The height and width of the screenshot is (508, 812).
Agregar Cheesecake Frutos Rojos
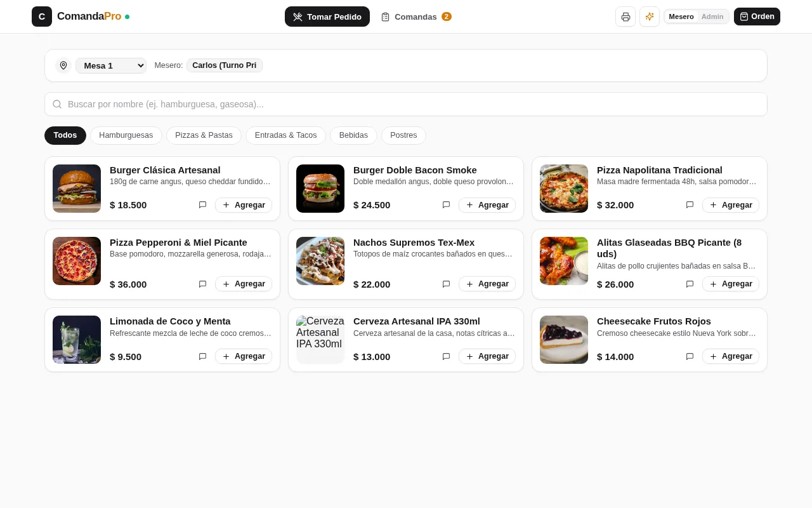(x=731, y=356)
